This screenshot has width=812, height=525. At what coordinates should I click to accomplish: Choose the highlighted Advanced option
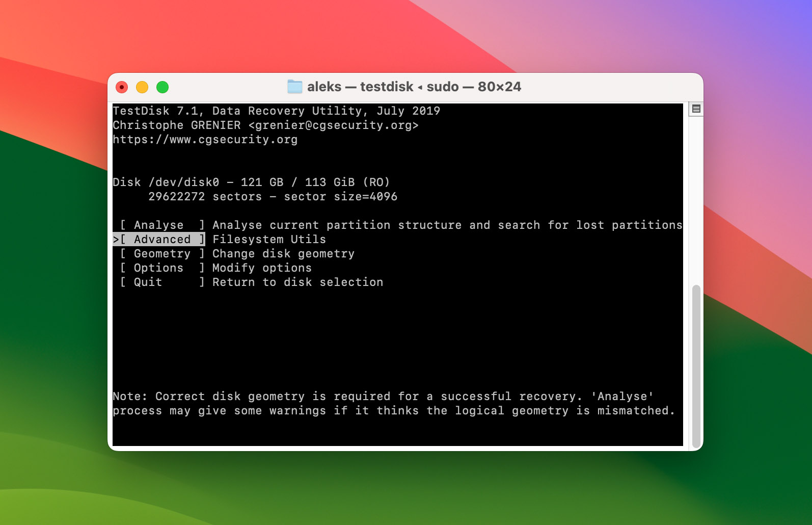pyautogui.click(x=159, y=239)
